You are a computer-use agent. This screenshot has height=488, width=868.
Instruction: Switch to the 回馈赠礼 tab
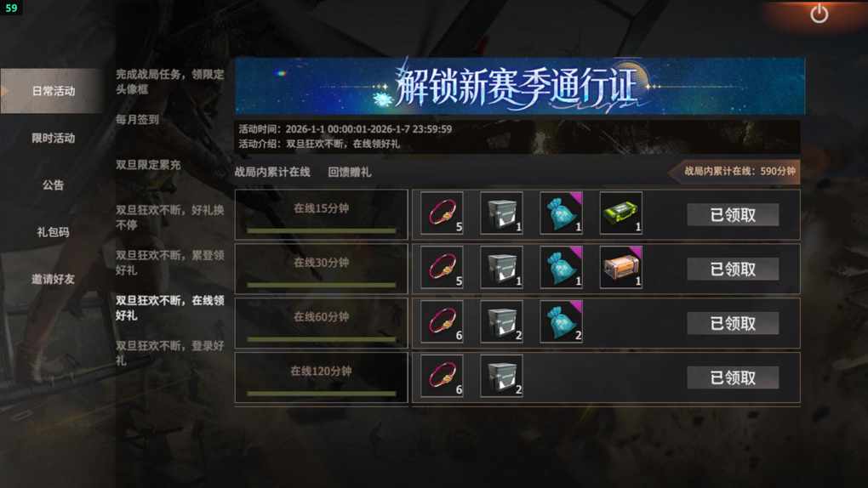point(349,172)
